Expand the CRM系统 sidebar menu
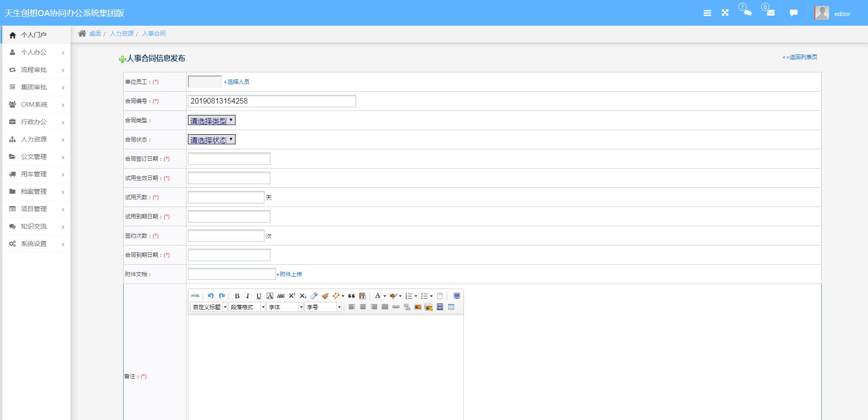Image resolution: width=868 pixels, height=420 pixels. [x=36, y=104]
